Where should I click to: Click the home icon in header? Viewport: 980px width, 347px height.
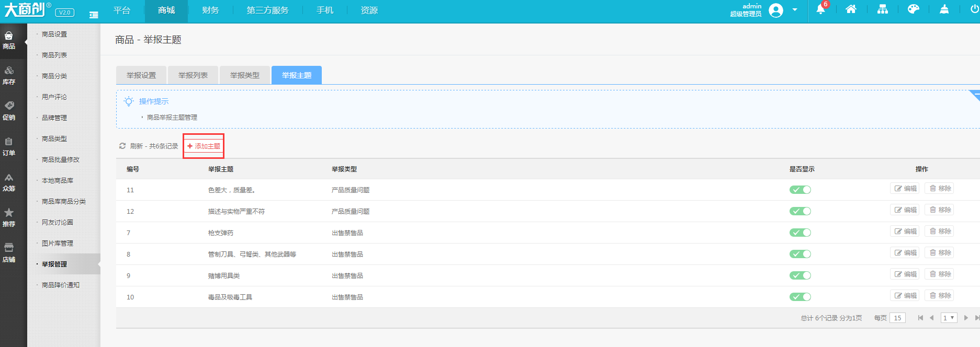(x=851, y=9)
